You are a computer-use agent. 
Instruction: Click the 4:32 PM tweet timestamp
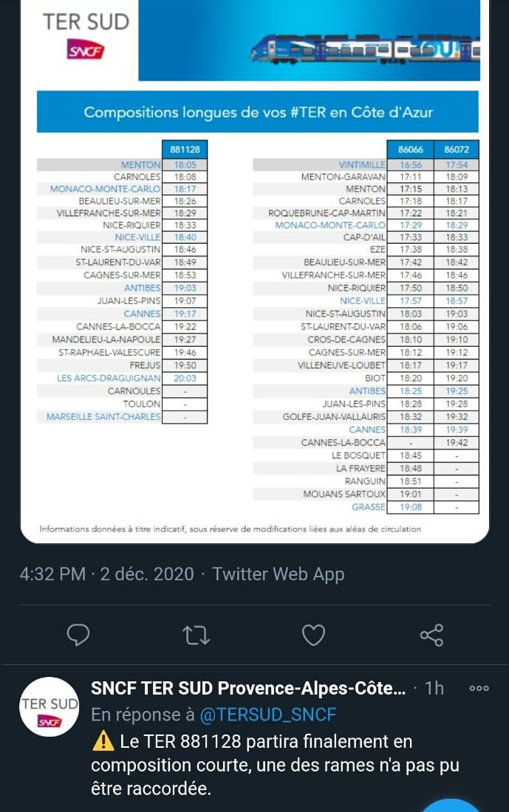[x=52, y=574]
